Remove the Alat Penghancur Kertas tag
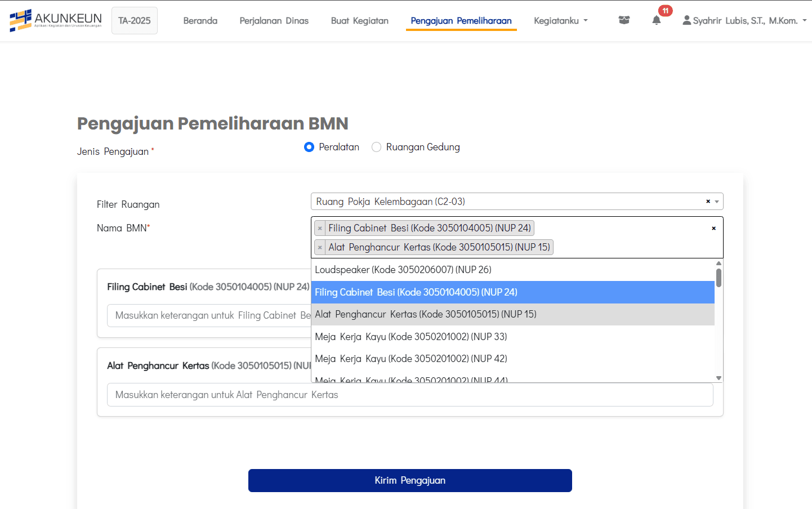The height and width of the screenshot is (509, 812). click(320, 247)
